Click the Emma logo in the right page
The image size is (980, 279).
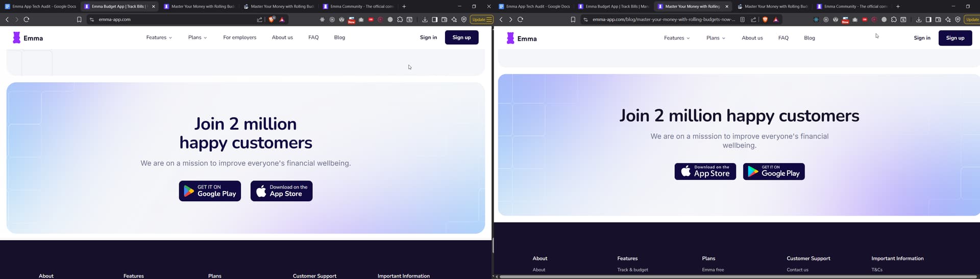tap(522, 38)
